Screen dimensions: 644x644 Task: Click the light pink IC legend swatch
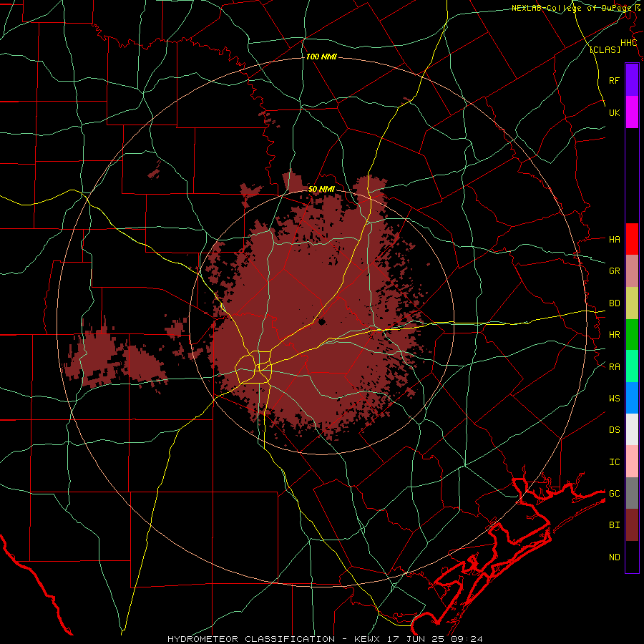point(632,462)
